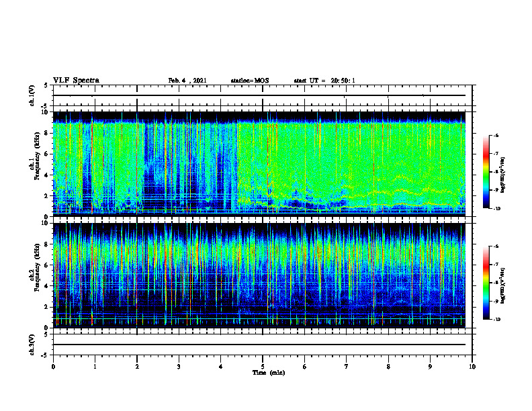Click the "start UT = 20:50: 1" text

point(324,81)
